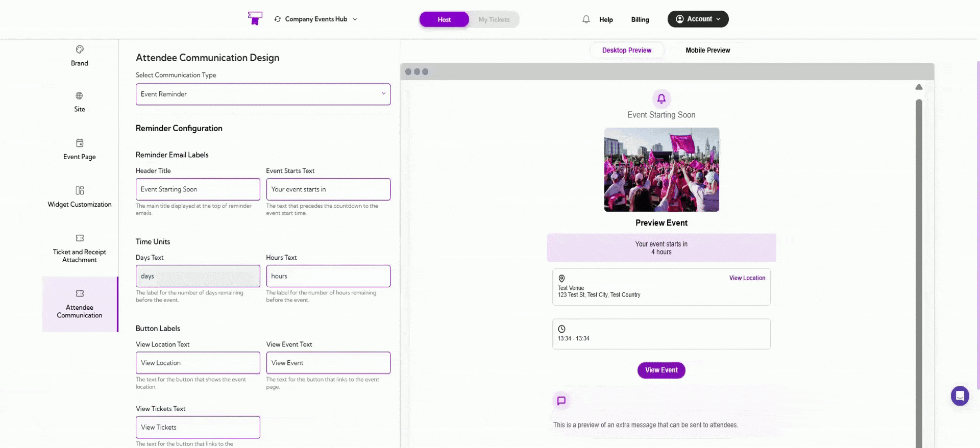
Task: Open the Brand section label
Action: coord(80,63)
